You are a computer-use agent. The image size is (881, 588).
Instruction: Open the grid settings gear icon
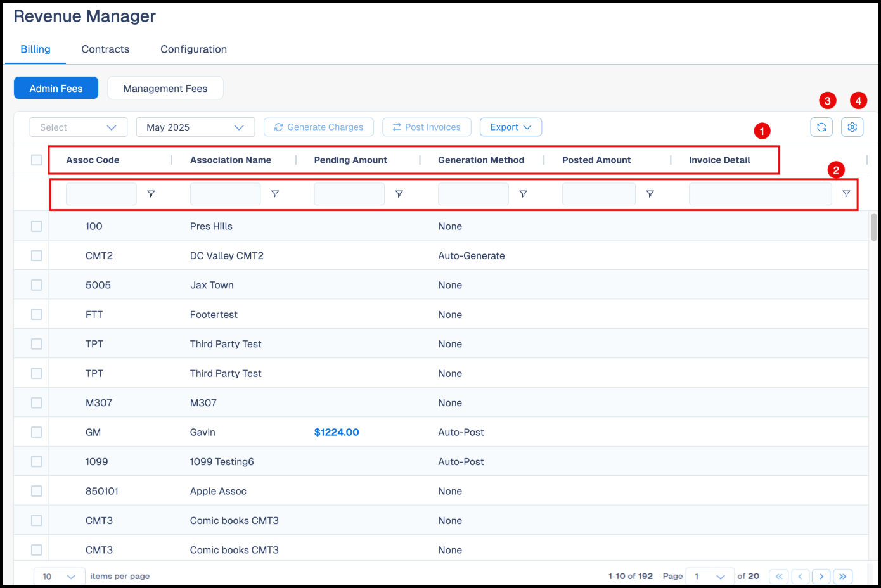(x=852, y=127)
